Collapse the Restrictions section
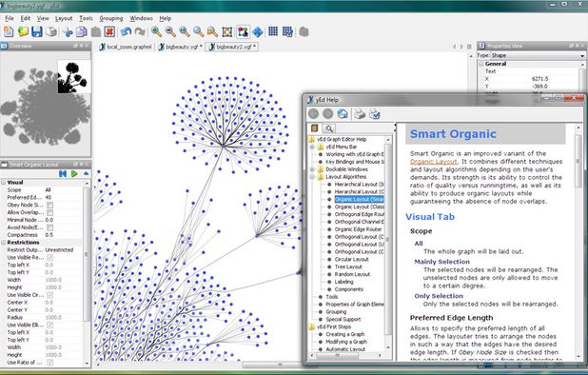The image size is (588, 375). point(4,243)
